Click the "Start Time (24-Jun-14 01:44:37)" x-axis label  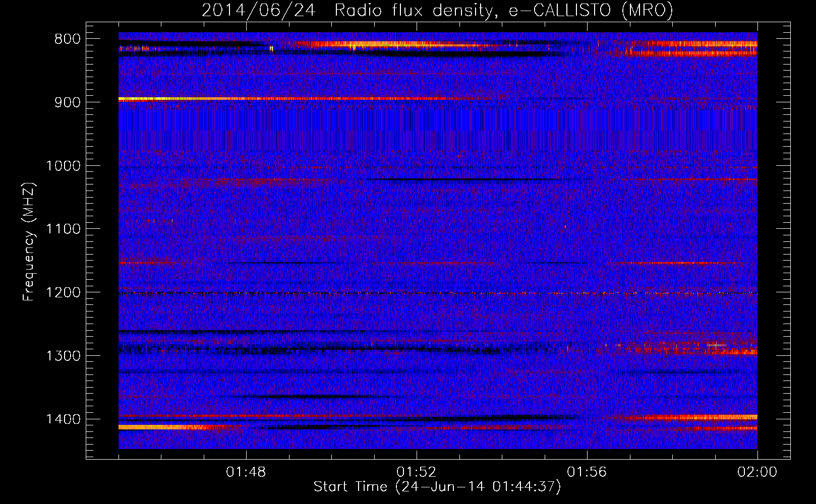pos(437,487)
